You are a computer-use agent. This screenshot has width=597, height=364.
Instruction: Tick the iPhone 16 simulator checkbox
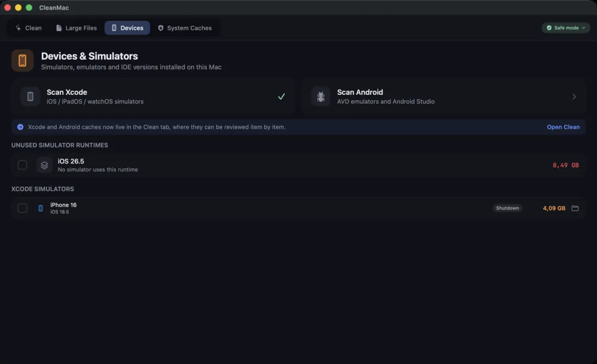point(23,208)
